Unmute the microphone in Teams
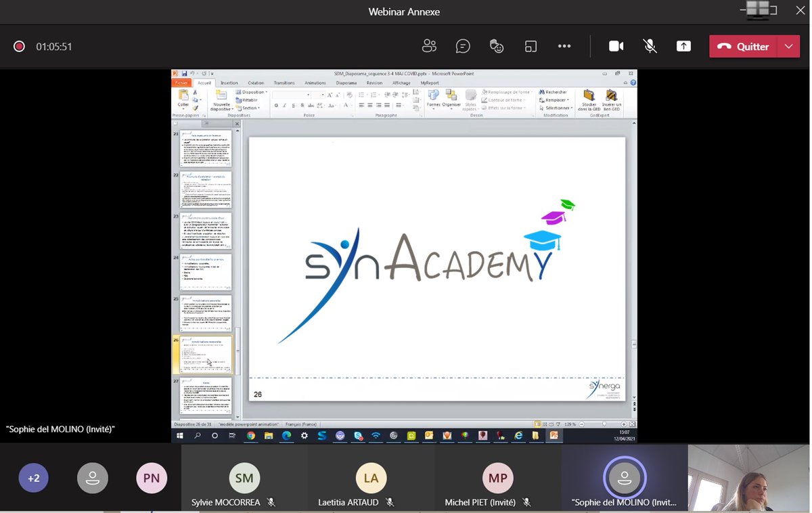Viewport: 812px width, 513px height. [650, 46]
